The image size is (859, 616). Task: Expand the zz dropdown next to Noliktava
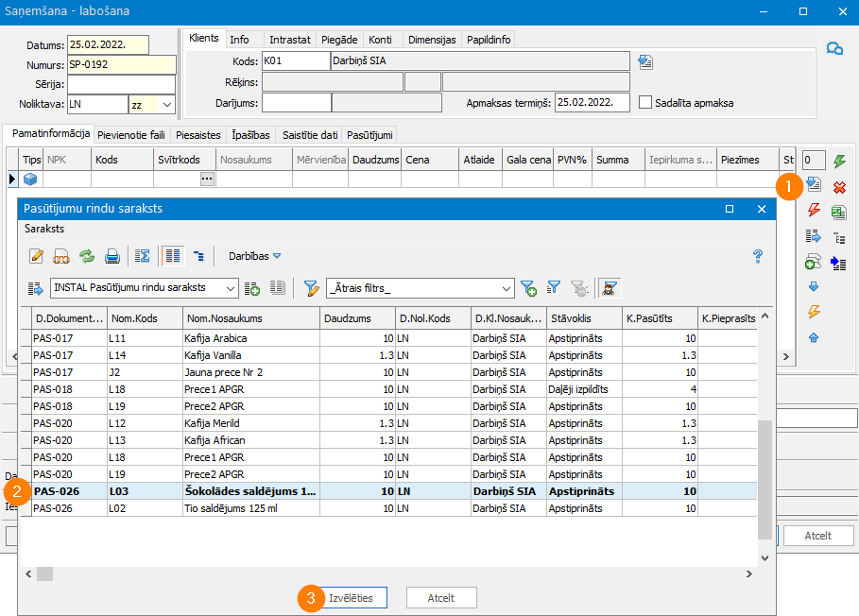pos(167,104)
